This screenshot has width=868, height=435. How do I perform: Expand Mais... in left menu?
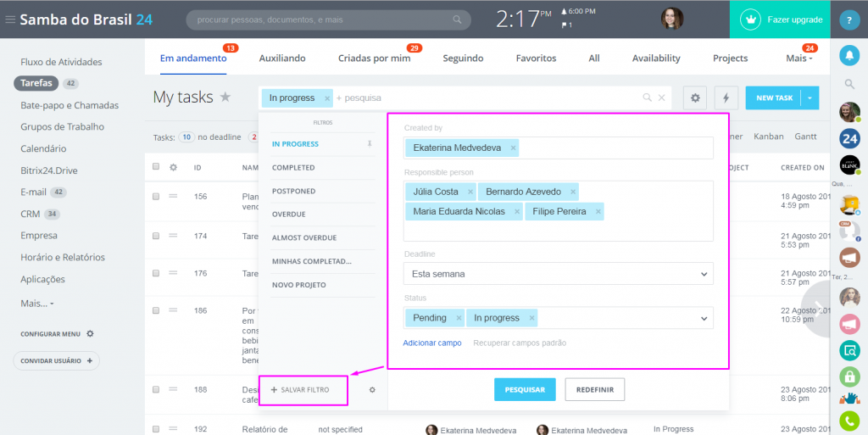37,304
